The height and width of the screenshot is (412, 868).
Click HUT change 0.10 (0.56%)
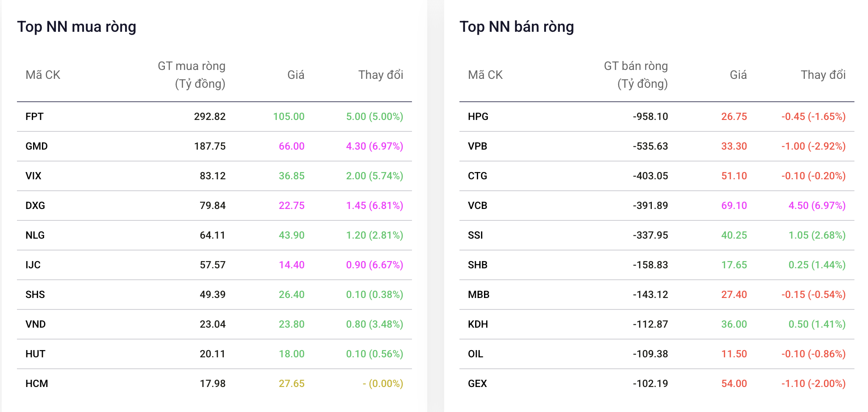[x=375, y=354]
